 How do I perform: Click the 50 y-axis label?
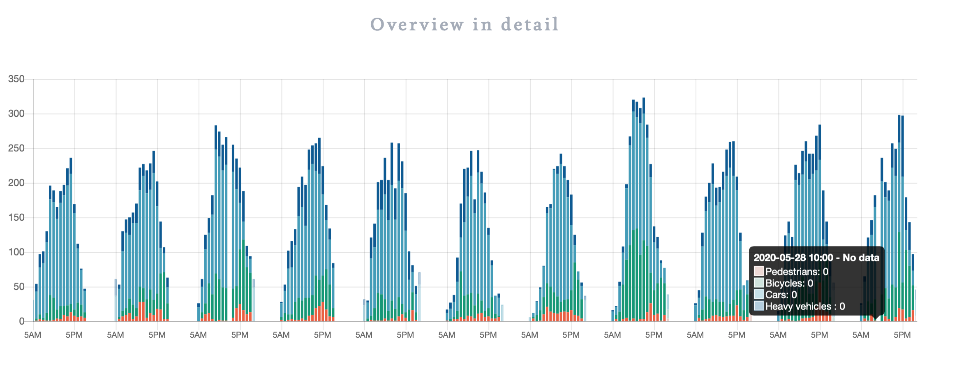pos(19,287)
